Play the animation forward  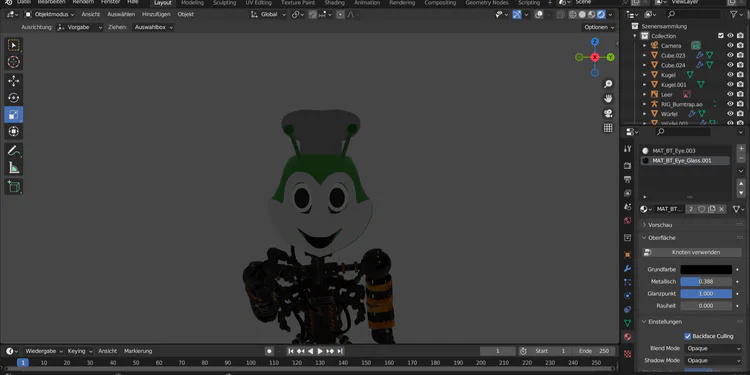(320, 351)
